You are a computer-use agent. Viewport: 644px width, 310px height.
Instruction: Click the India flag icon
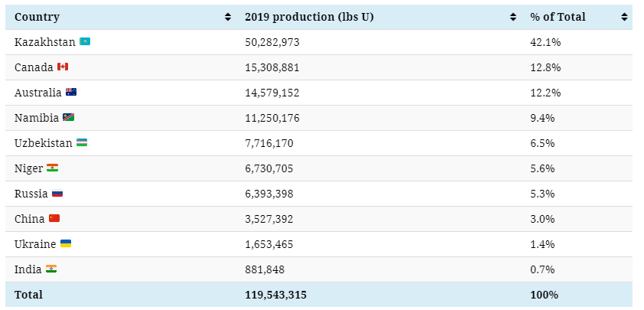[51, 269]
